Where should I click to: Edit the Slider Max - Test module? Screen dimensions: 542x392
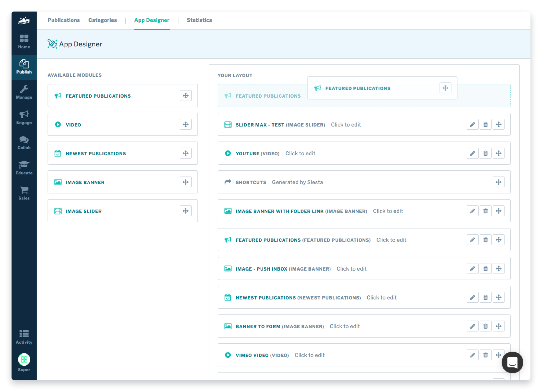pyautogui.click(x=473, y=124)
